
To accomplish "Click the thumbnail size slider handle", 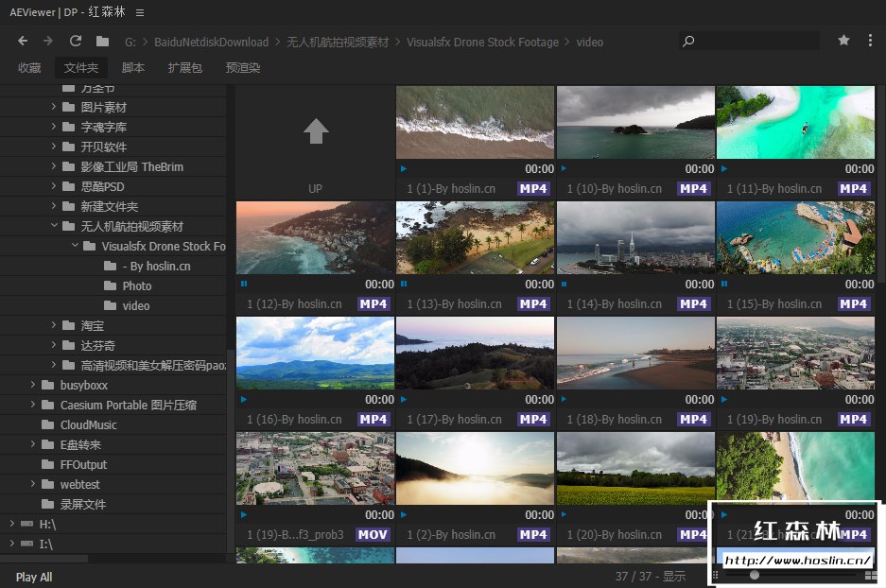I will pos(754,575).
